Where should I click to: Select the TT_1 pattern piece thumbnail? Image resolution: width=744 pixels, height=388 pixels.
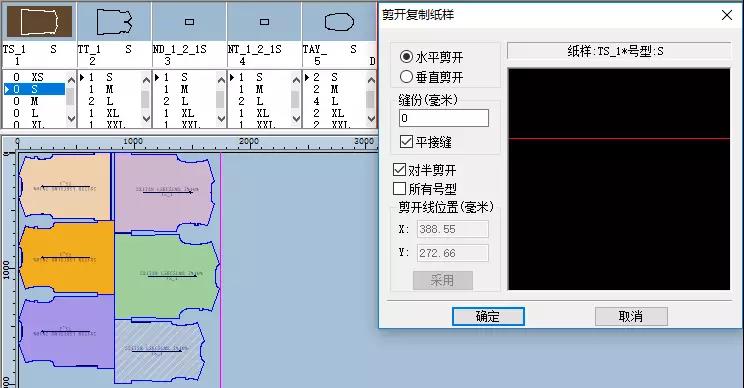pos(114,21)
